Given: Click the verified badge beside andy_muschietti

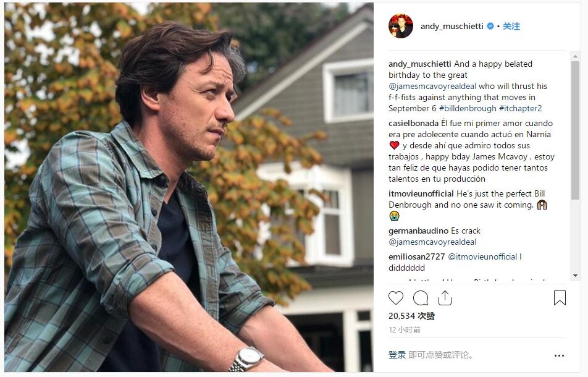Looking at the screenshot, I should click(490, 27).
